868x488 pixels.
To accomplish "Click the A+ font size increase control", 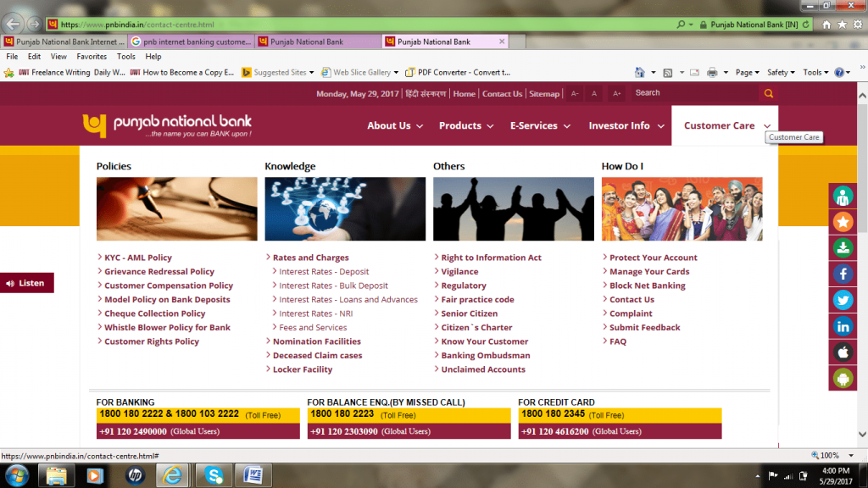I will coord(616,93).
